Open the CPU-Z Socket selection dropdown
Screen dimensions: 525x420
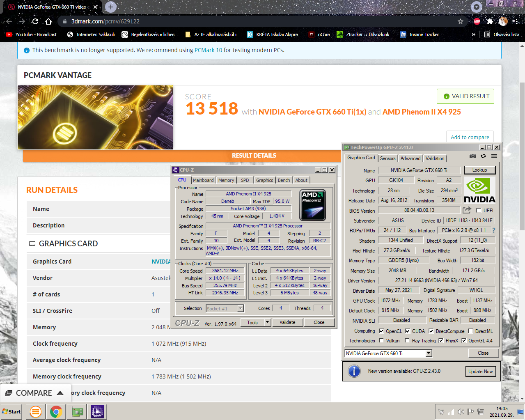241,308
